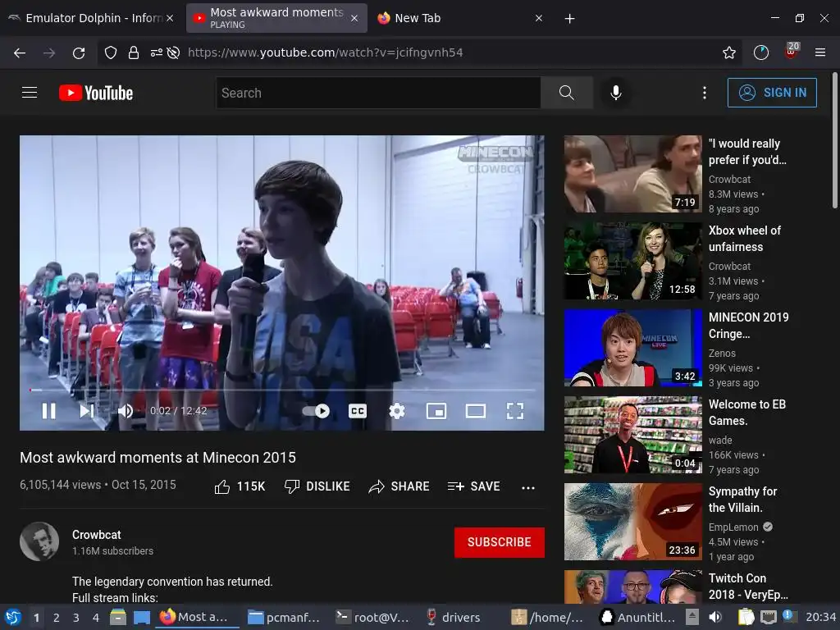Select the Crowbcat name under Xbox wheel video
This screenshot has height=630, width=840.
pos(729,267)
